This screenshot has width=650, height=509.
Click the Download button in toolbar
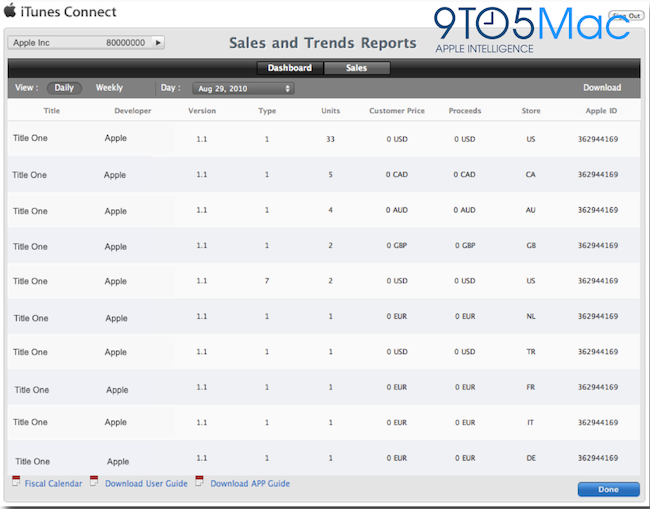click(602, 88)
